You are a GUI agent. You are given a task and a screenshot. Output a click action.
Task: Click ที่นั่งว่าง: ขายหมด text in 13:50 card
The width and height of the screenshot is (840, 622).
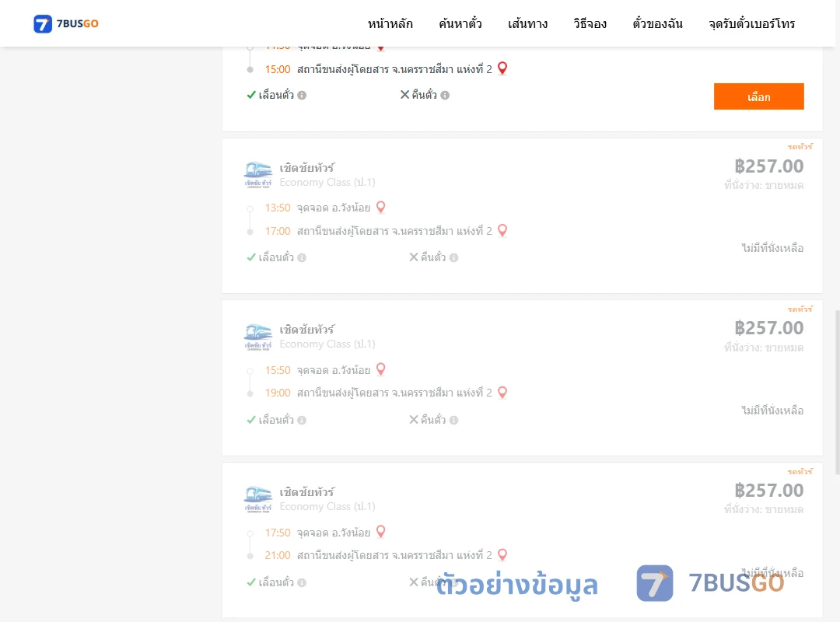(x=764, y=185)
